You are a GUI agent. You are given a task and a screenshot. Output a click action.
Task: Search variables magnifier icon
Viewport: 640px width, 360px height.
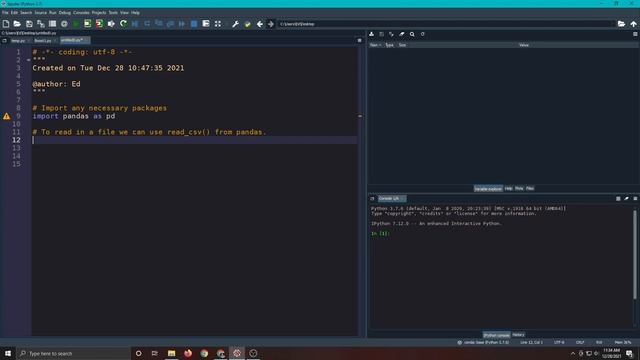[x=412, y=34]
